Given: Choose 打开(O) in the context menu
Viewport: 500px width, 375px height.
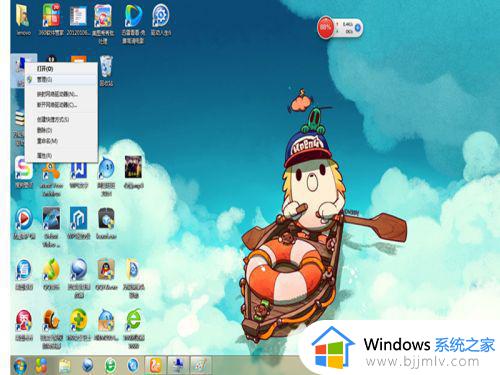Looking at the screenshot, I should [x=61, y=69].
